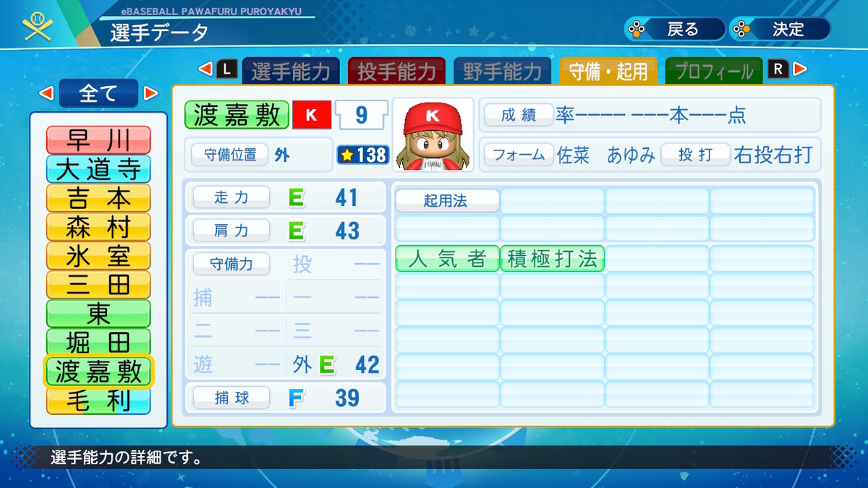Image resolution: width=868 pixels, height=488 pixels.
Task: Click the 投打 label
Action: pos(695,154)
